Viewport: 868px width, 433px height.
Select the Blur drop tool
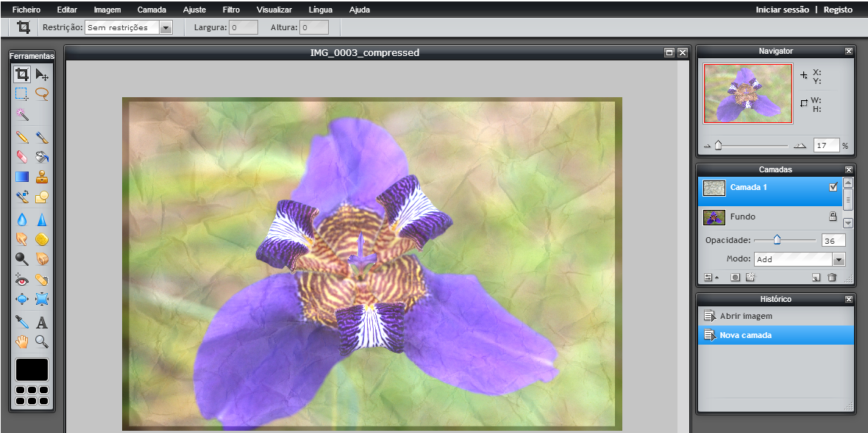click(x=22, y=219)
